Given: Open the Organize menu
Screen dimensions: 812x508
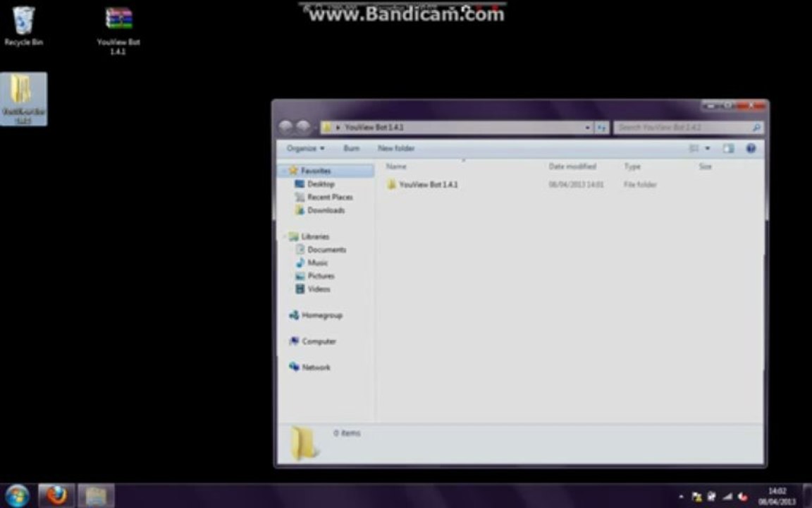Looking at the screenshot, I should click(305, 148).
